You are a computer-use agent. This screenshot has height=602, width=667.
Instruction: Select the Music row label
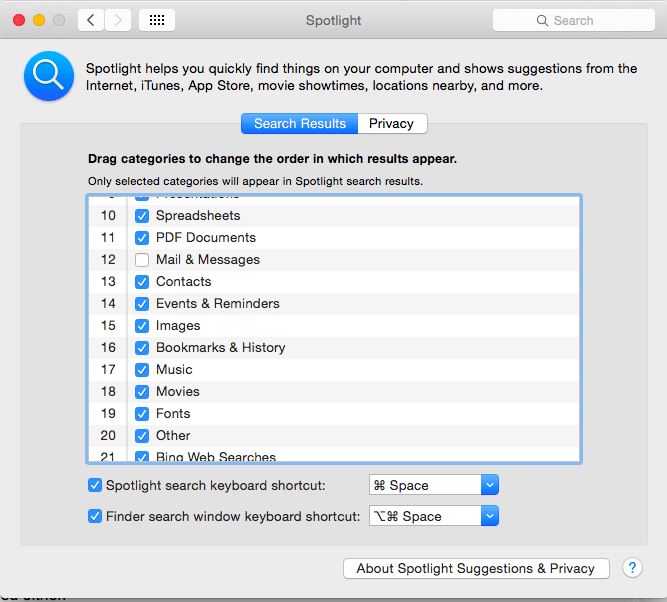(174, 370)
